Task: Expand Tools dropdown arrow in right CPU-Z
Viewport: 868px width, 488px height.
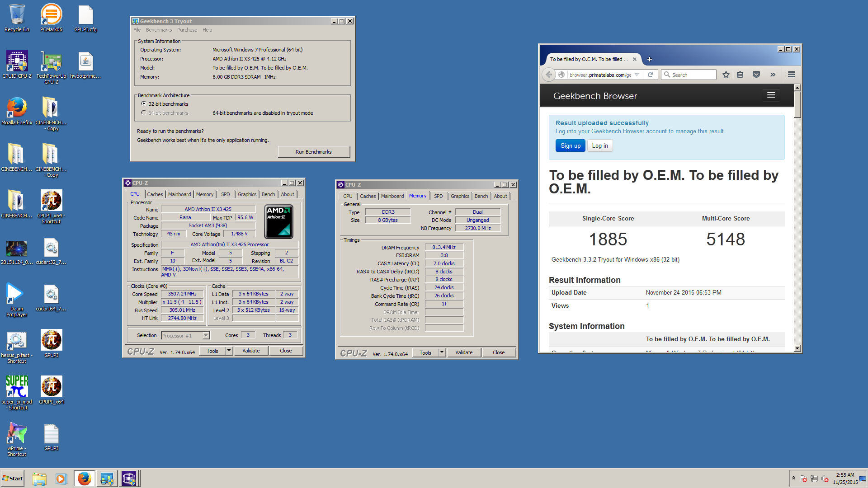Action: pos(442,352)
